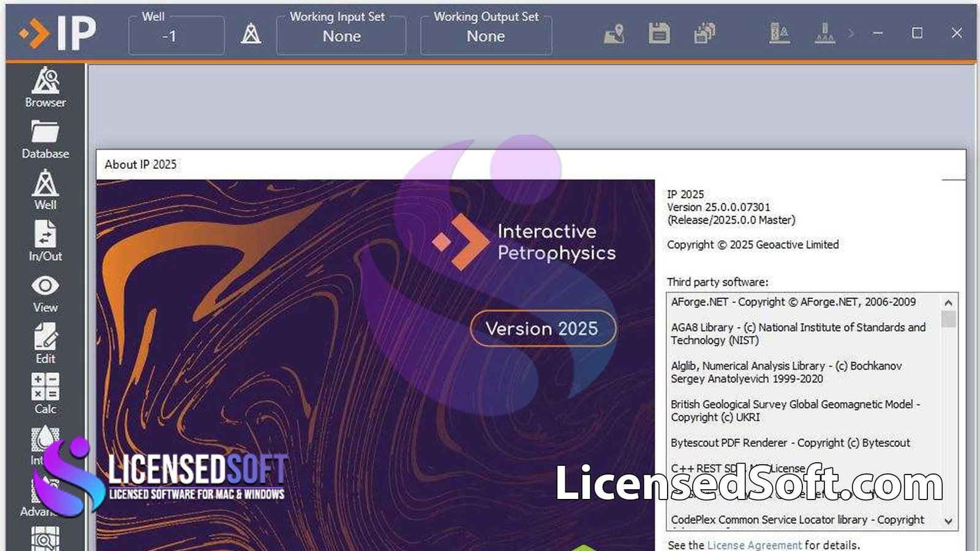Image resolution: width=980 pixels, height=551 pixels.
Task: Click Copyright 2025 Geoactive Limited text
Action: pos(753,244)
